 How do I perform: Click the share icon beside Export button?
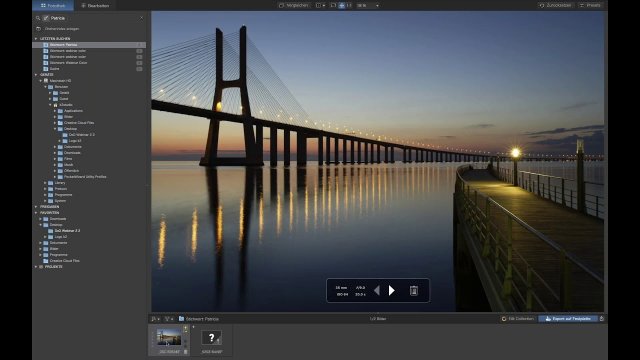point(602,319)
